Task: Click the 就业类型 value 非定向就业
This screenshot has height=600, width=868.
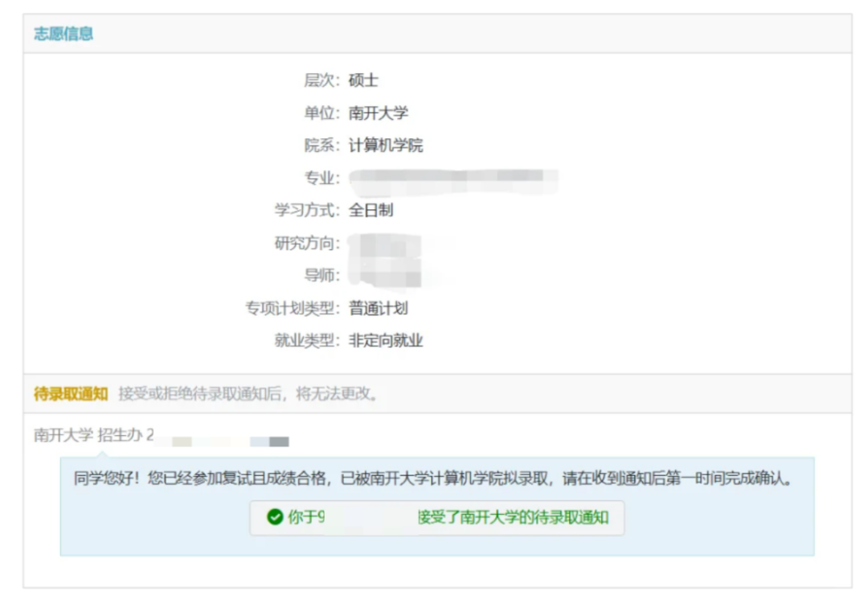Action: (386, 340)
